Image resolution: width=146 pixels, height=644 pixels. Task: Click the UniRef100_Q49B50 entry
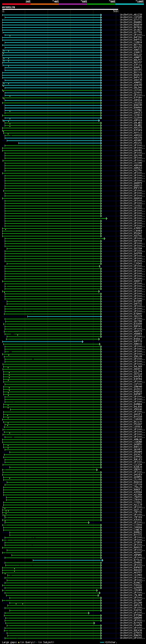[131, 444]
